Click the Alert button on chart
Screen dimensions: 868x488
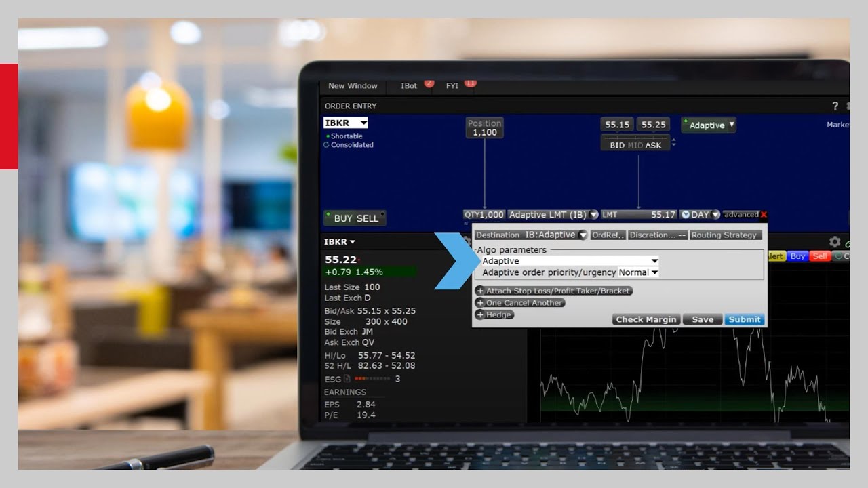(776, 256)
